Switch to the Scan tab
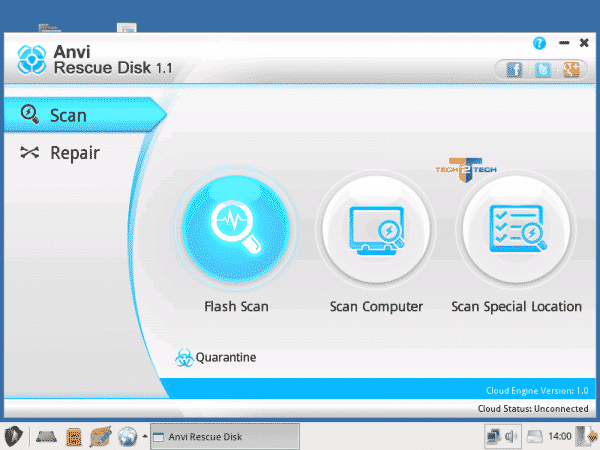600x450 pixels. pos(85,115)
